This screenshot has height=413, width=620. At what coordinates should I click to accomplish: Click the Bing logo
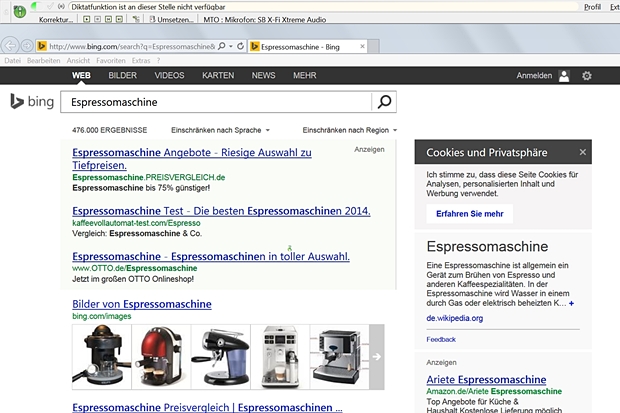[32, 102]
